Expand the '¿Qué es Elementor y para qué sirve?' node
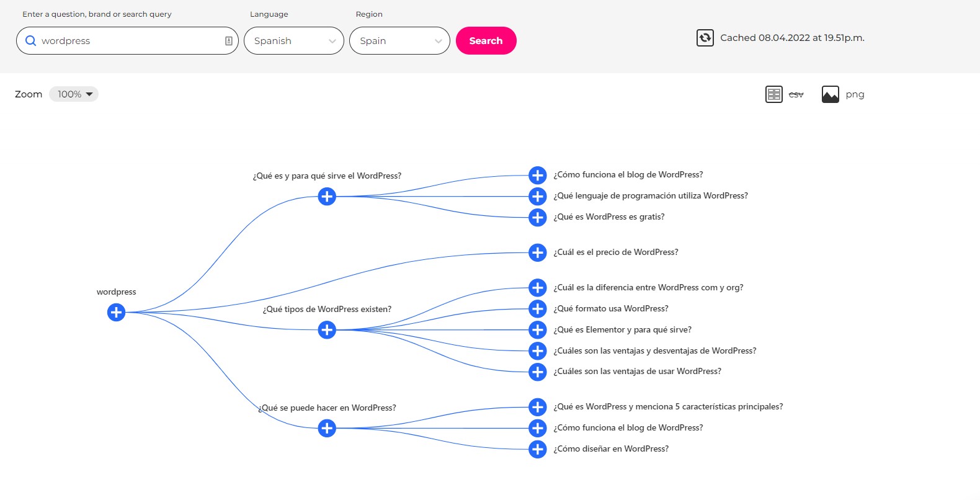Viewport: 980px width, 500px height. coord(537,330)
